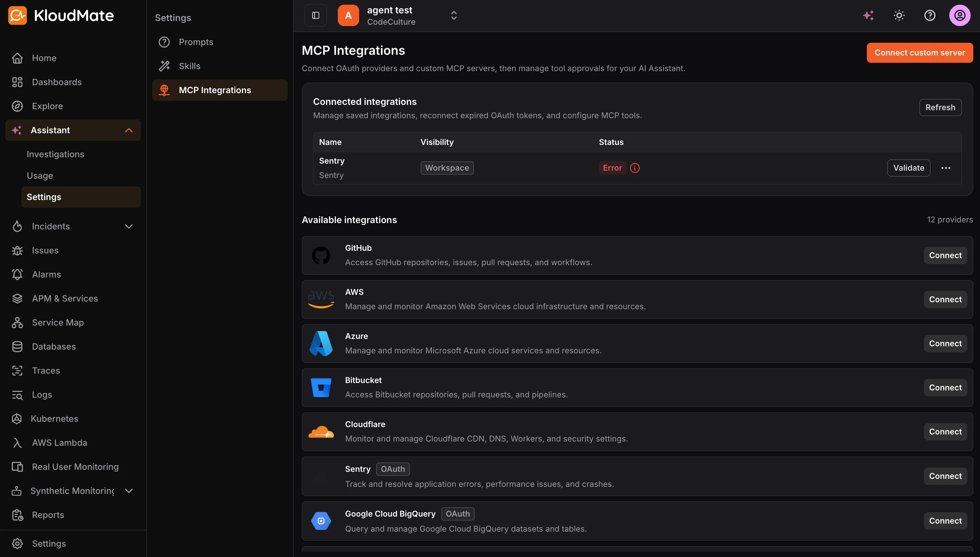Open Home via its house icon
This screenshot has width=980, height=557.
point(17,58)
